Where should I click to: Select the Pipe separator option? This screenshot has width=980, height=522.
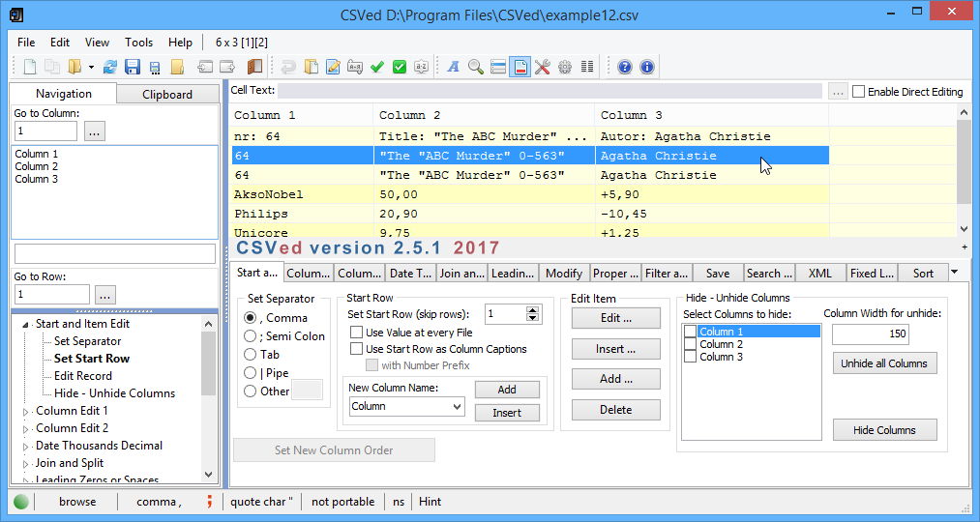coord(250,373)
